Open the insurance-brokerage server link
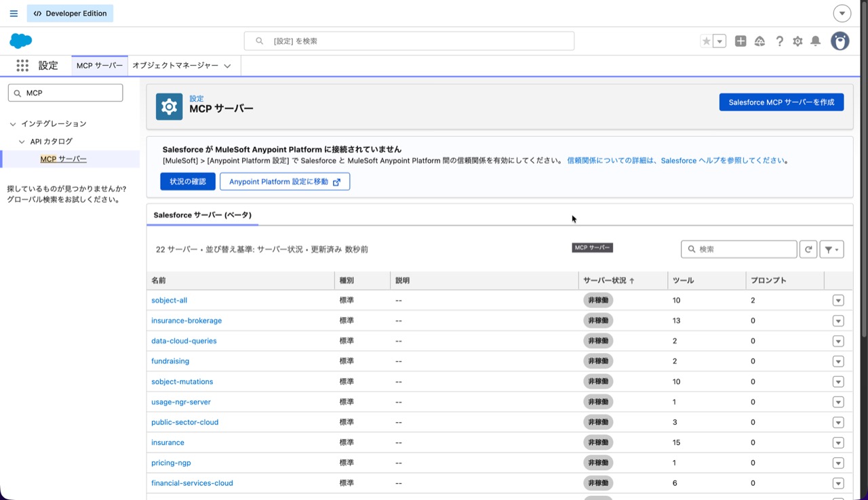 186,320
